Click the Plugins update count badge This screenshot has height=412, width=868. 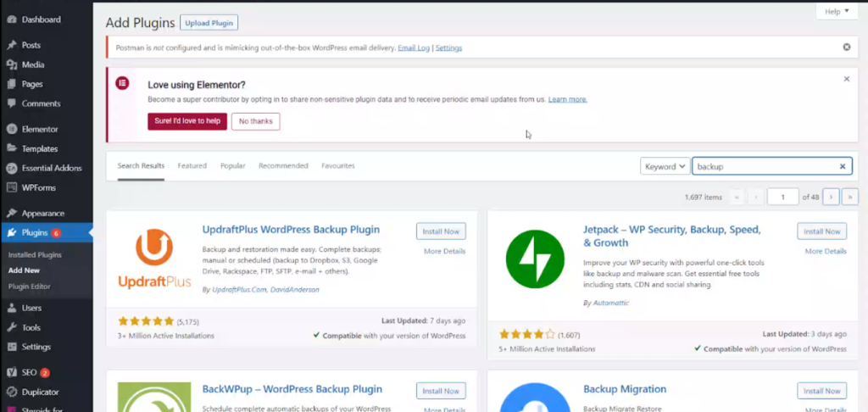click(x=56, y=233)
